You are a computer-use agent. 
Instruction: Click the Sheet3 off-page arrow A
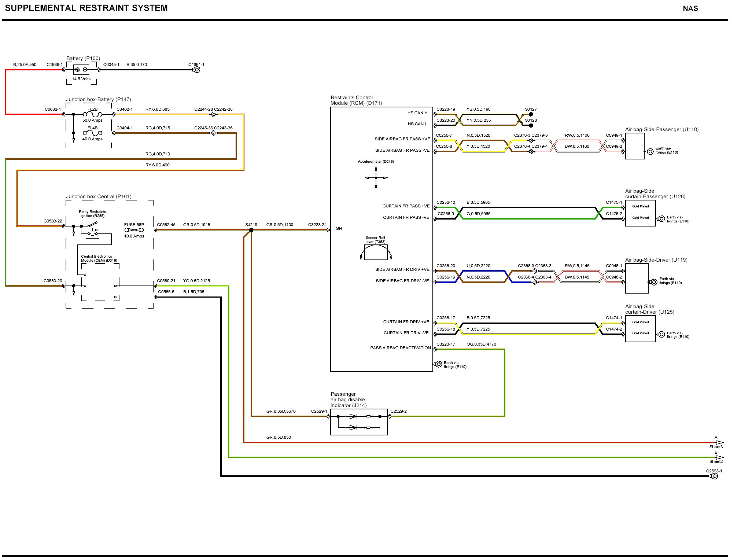click(719, 442)
